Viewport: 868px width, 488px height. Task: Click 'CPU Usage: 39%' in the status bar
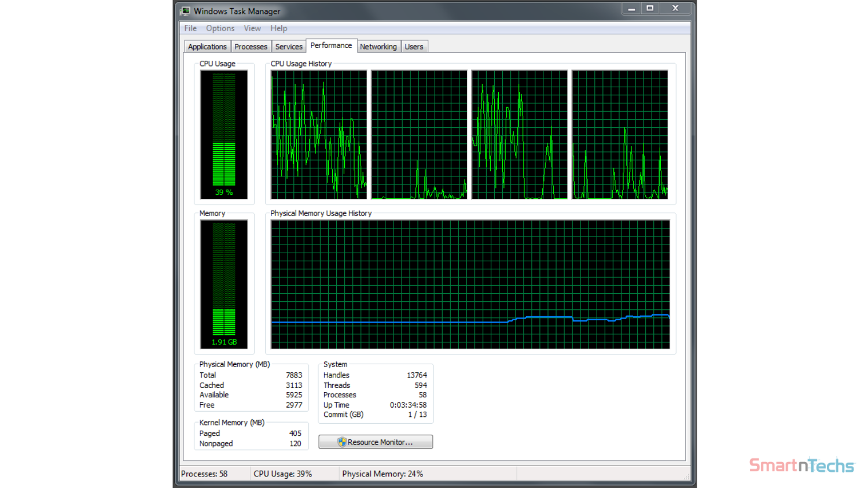(x=282, y=474)
